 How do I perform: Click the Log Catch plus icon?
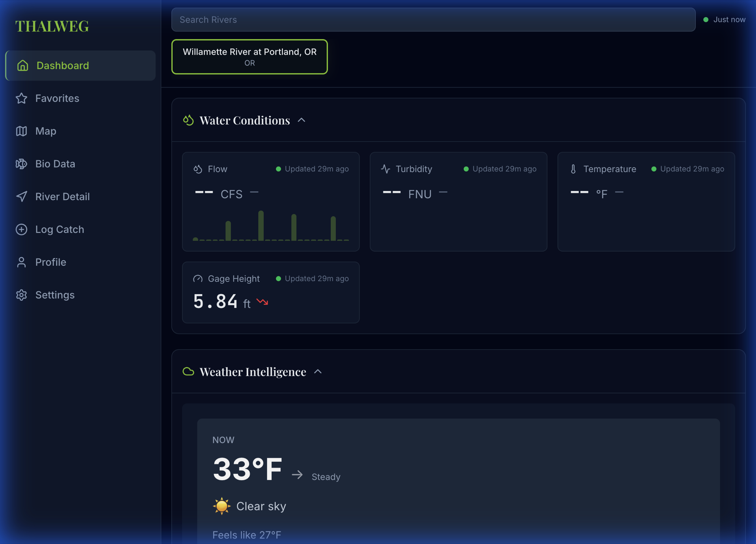[22, 229]
